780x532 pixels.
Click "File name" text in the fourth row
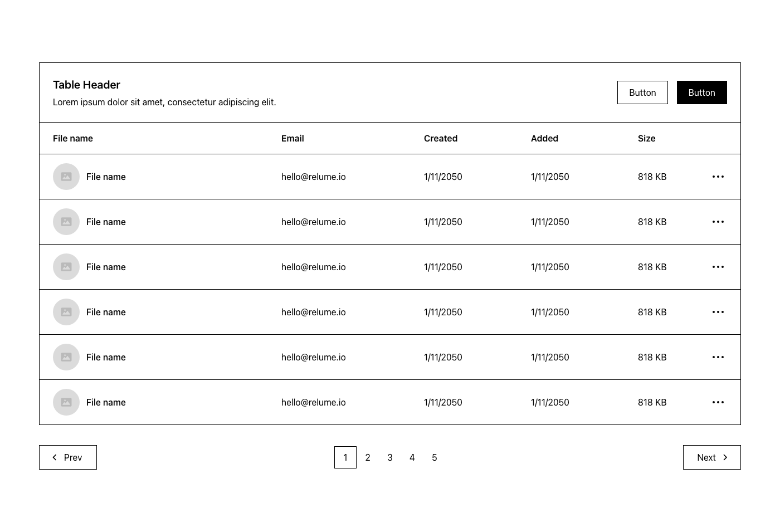(106, 312)
